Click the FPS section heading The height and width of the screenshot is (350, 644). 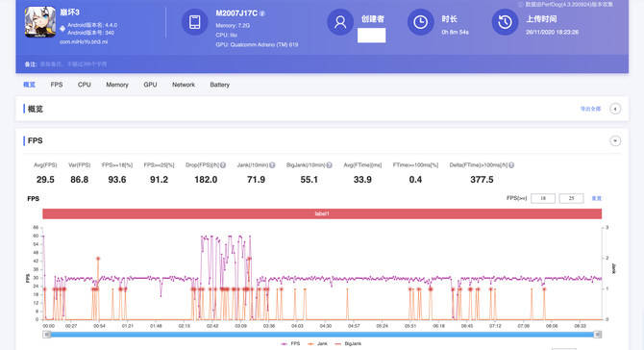coord(35,141)
